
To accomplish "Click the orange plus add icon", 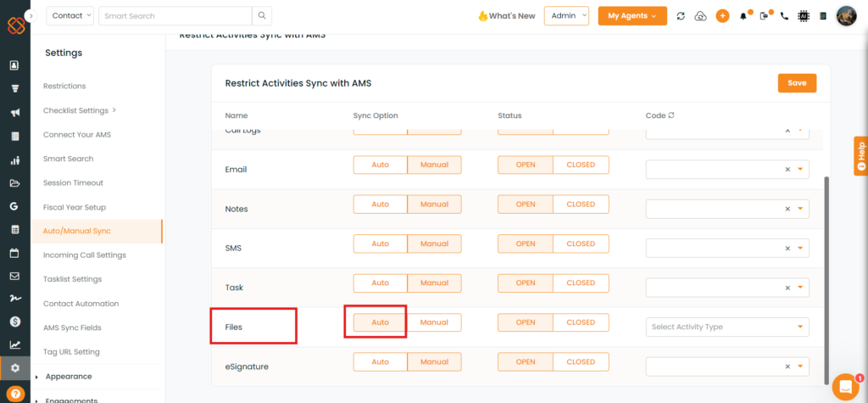I will (722, 15).
